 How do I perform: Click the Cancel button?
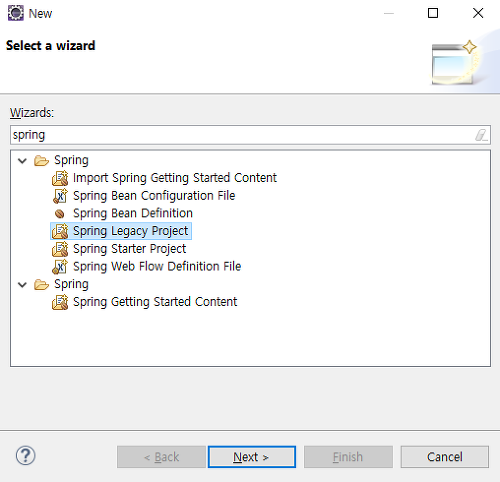tap(445, 457)
